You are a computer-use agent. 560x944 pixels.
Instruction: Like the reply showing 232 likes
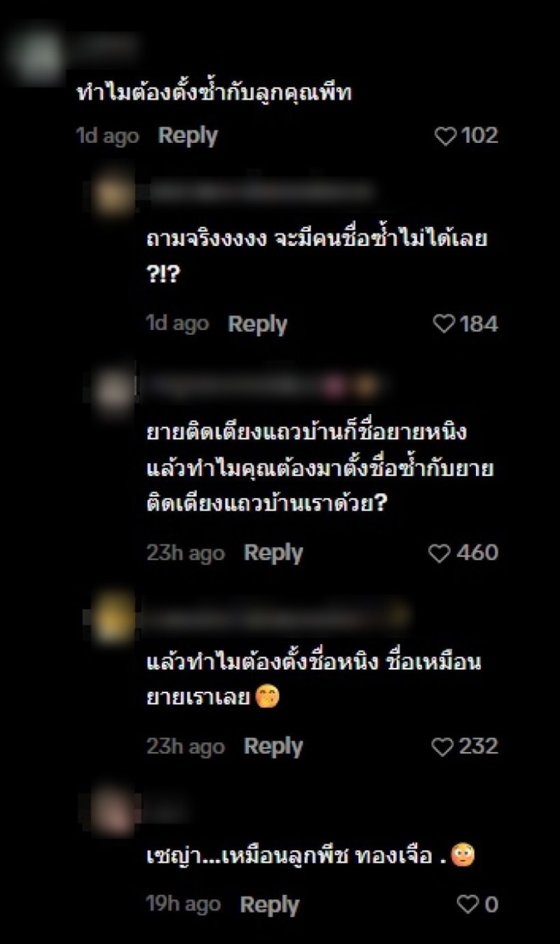[442, 747]
